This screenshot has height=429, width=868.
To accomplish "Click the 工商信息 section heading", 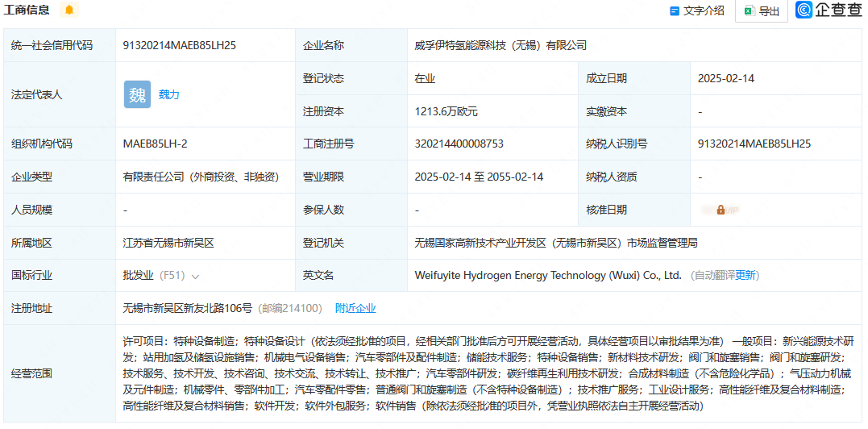I will tap(27, 10).
